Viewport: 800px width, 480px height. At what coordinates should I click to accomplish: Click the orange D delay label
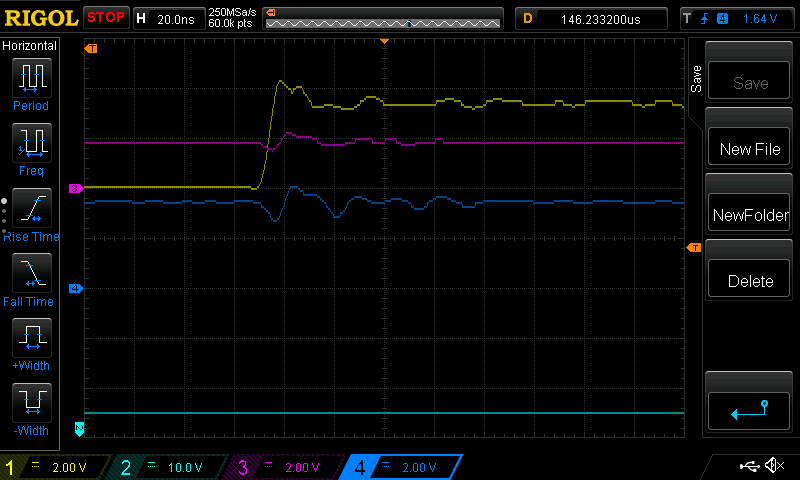(528, 19)
